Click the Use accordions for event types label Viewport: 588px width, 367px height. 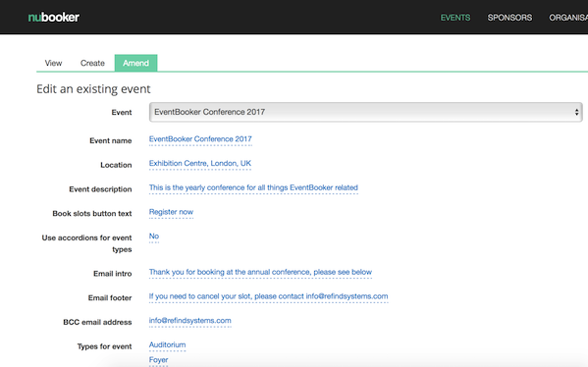[86, 243]
